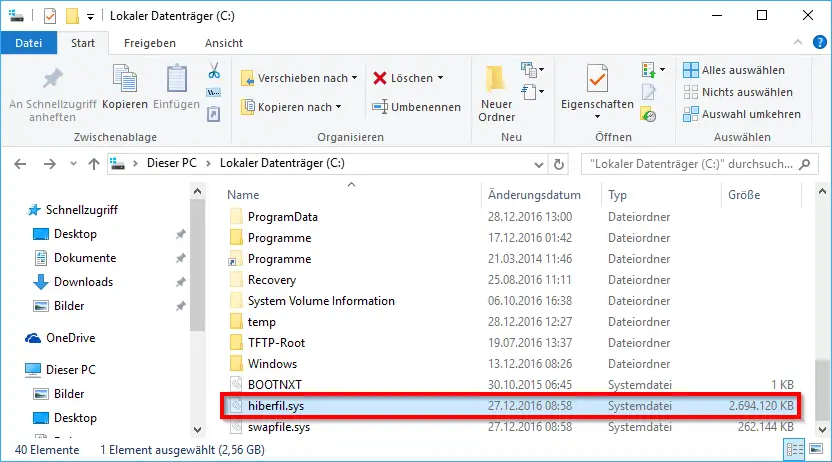The image size is (832, 462).
Task: Click the edit icon in the Öffnen group
Action: (x=648, y=92)
